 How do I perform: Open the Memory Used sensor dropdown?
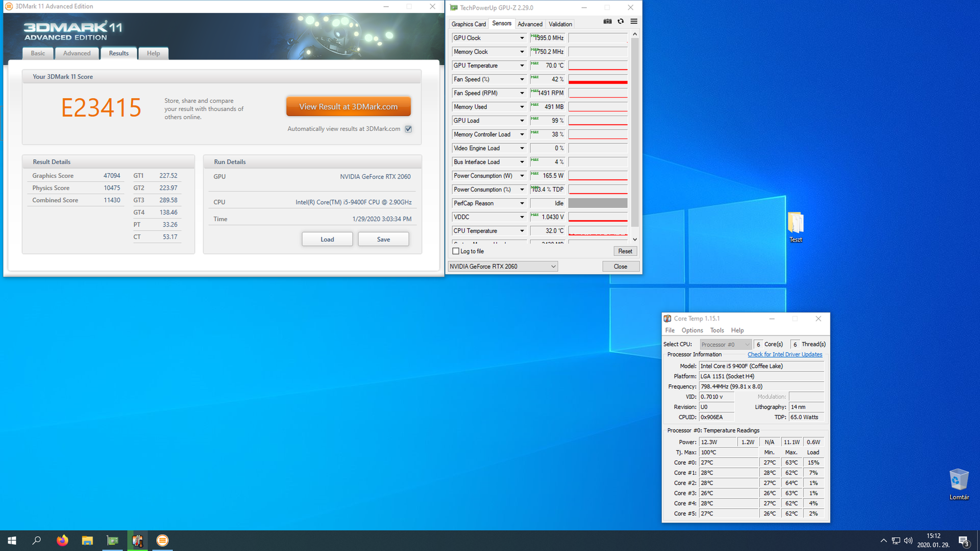[522, 107]
